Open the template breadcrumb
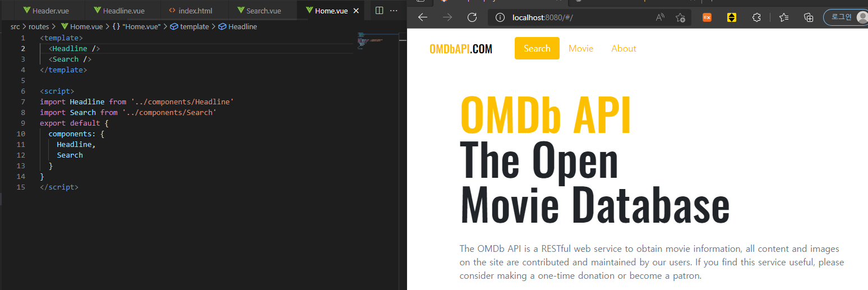 tap(190, 26)
